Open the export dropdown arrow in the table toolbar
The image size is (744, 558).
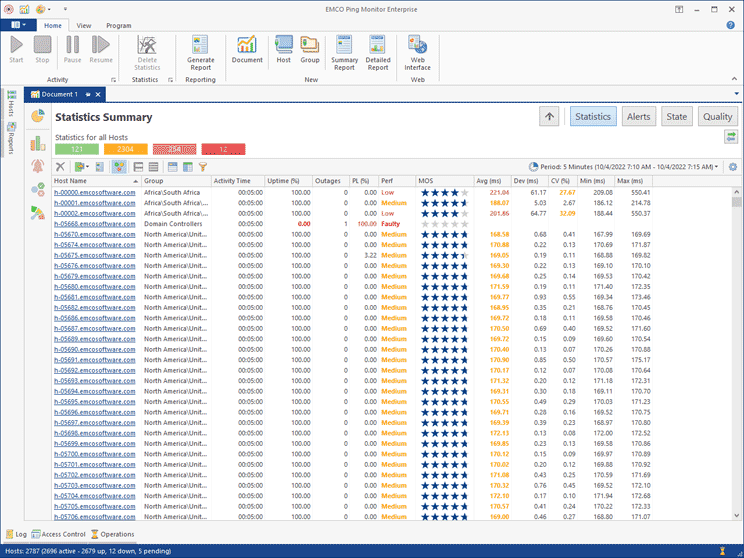[x=88, y=167]
